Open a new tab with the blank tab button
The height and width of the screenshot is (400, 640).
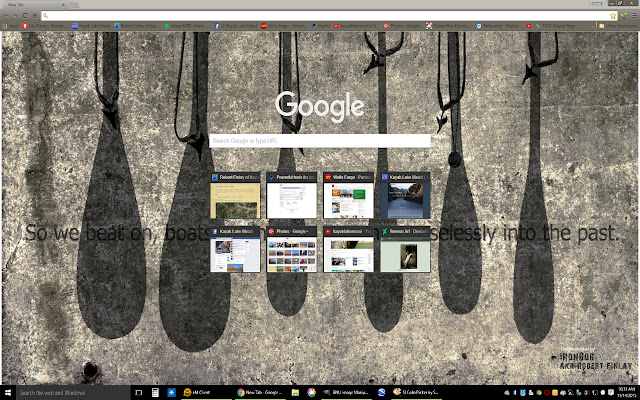[74, 4]
